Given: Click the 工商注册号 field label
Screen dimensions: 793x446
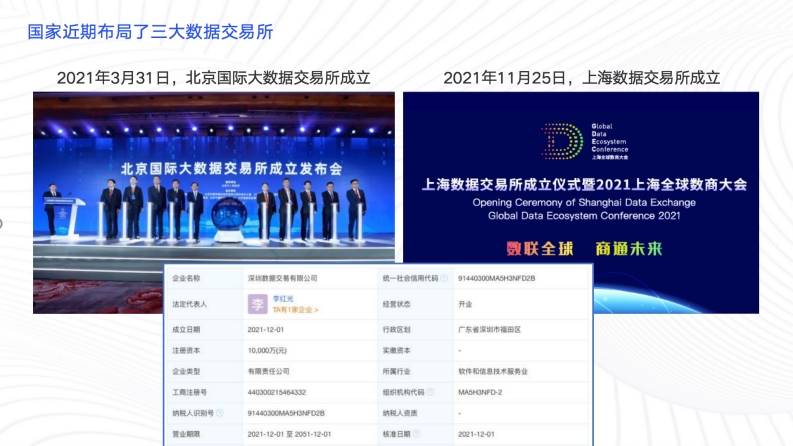Looking at the screenshot, I should pyautogui.click(x=190, y=392).
